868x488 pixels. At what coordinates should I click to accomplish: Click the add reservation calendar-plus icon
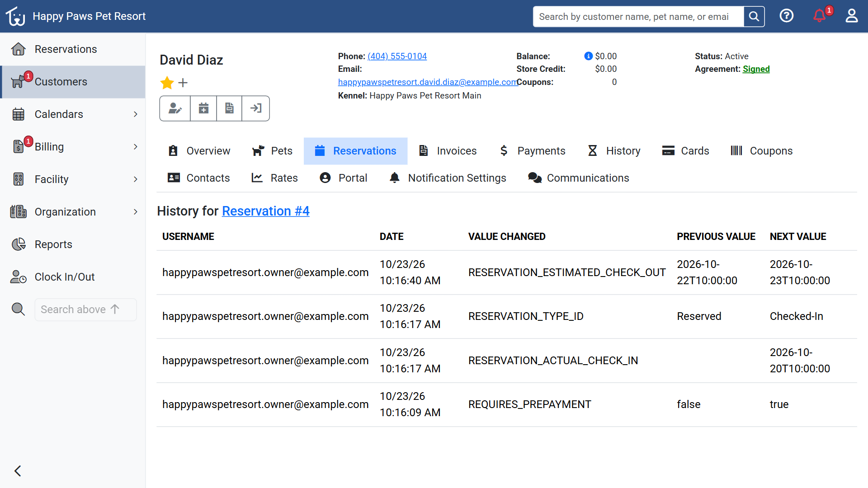point(203,108)
